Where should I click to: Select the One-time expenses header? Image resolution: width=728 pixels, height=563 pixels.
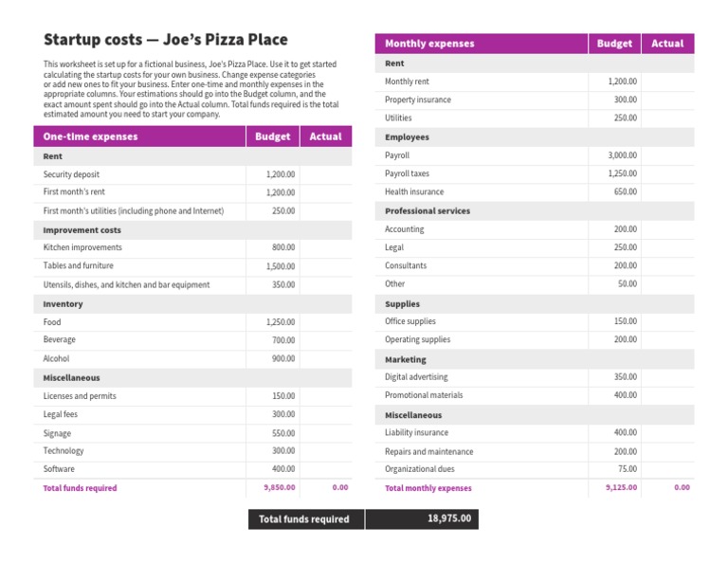(90, 136)
